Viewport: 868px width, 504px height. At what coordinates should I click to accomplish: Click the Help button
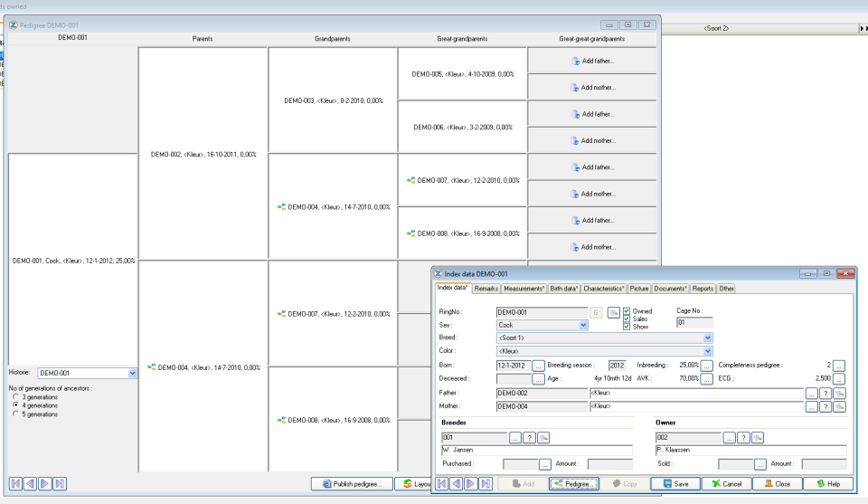point(828,483)
